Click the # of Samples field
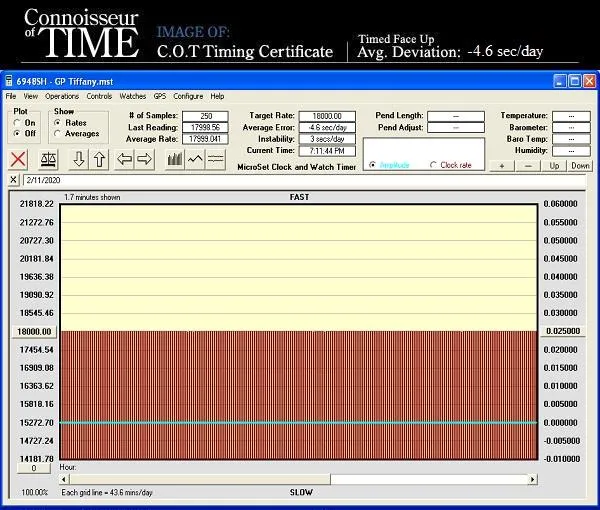This screenshot has height=510, width=600. point(205,116)
